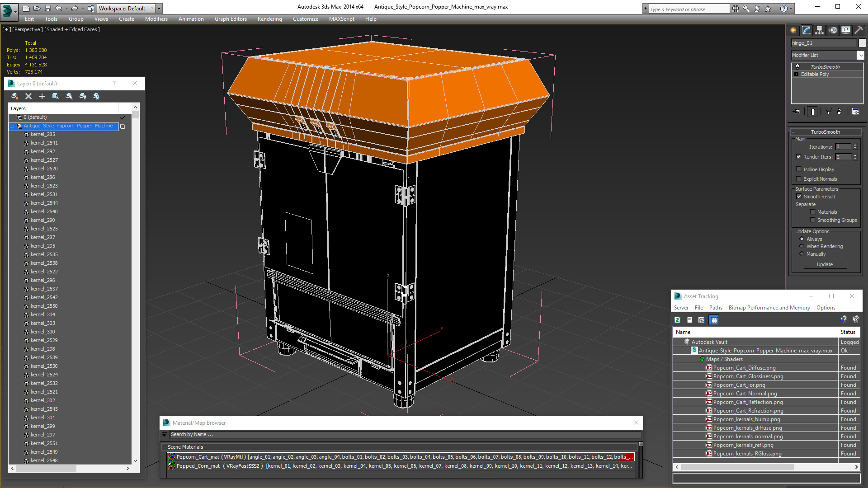Open the Help dropdown arrow in title bar
Image resolution: width=868 pixels, height=488 pixels.
pyautogui.click(x=791, y=9)
